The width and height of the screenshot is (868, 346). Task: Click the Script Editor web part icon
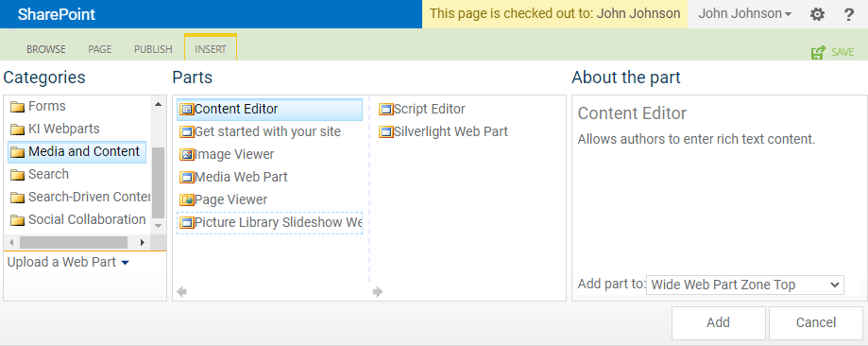(x=386, y=110)
